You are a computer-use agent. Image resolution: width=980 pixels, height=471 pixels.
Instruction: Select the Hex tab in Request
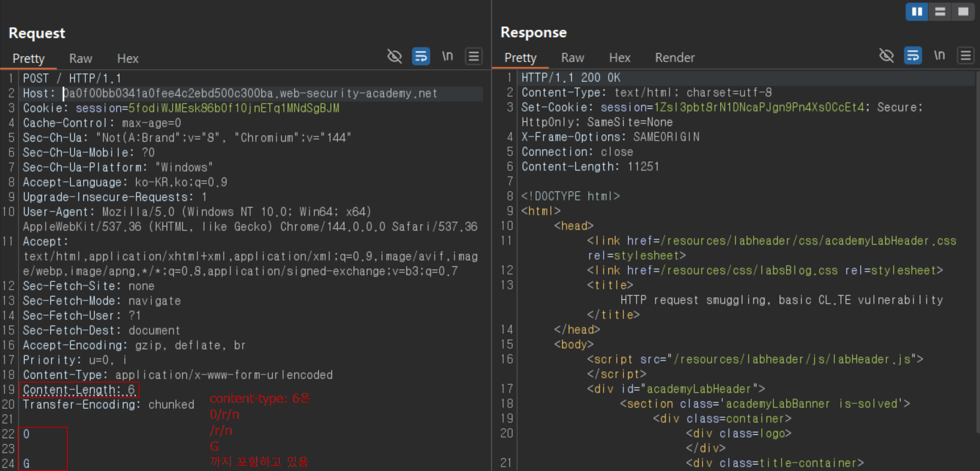click(x=128, y=58)
